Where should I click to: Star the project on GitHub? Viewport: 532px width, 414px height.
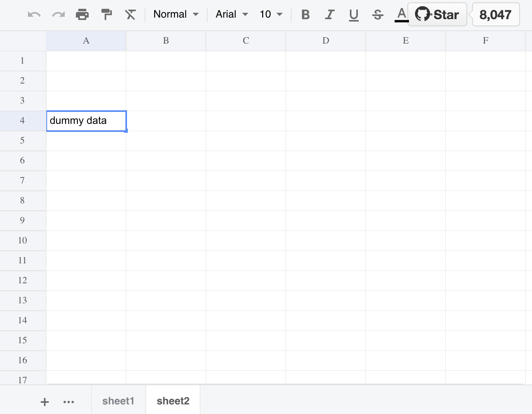point(437,14)
